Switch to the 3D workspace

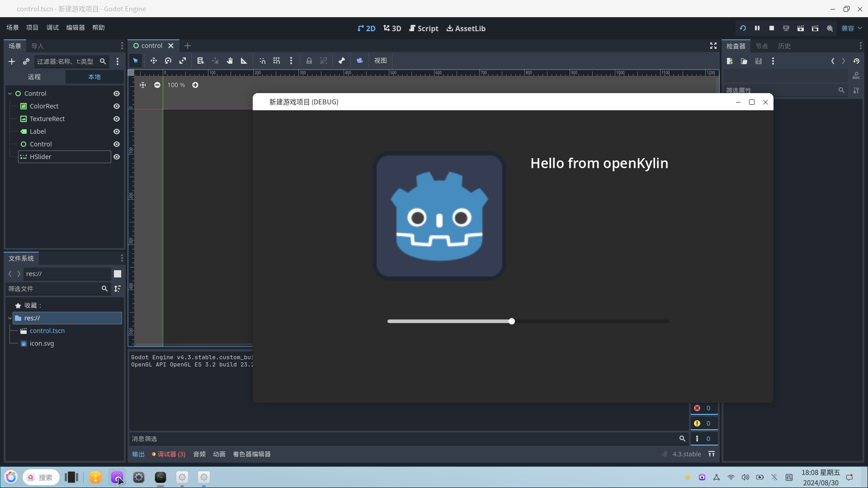click(392, 28)
